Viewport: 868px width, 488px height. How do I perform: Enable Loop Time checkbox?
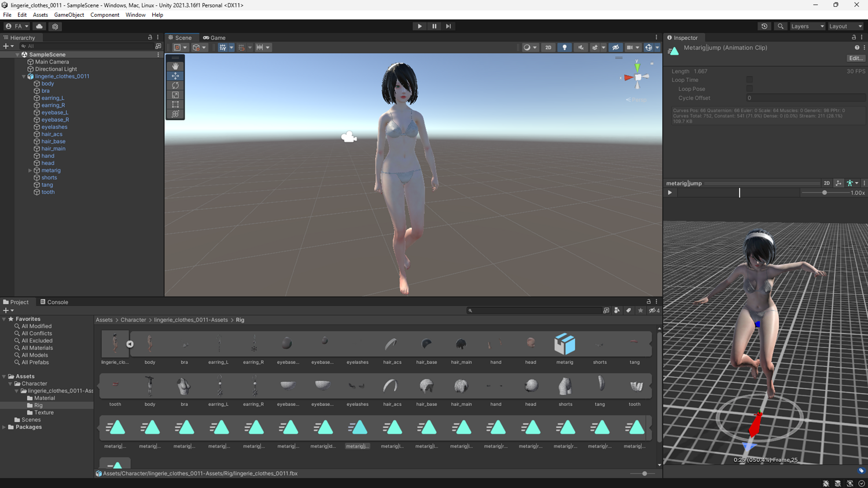click(x=749, y=80)
